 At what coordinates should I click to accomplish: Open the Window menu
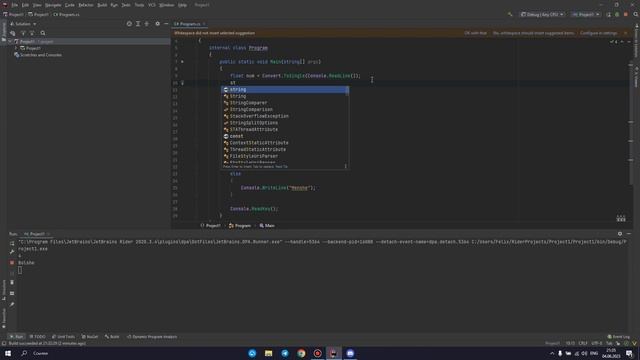click(167, 5)
